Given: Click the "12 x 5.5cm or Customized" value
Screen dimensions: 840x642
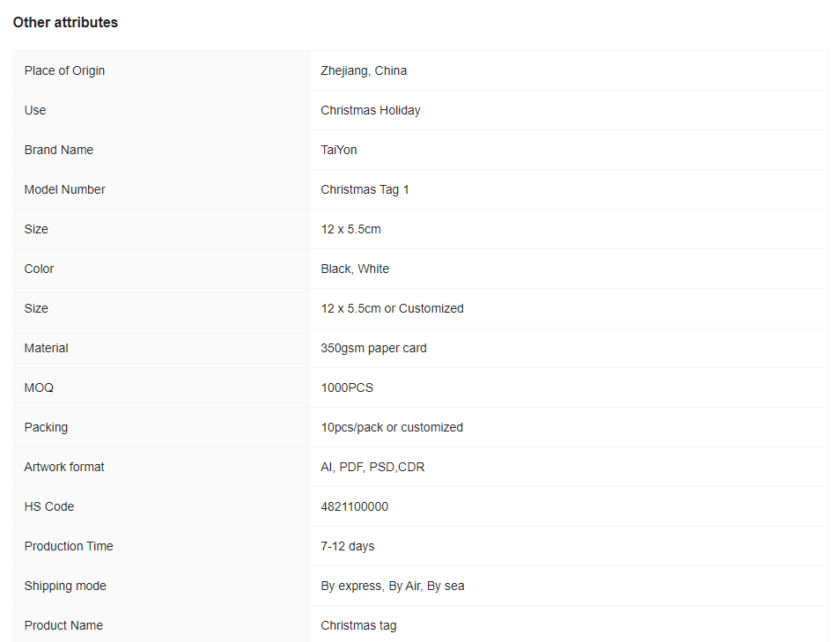Looking at the screenshot, I should (x=392, y=308).
